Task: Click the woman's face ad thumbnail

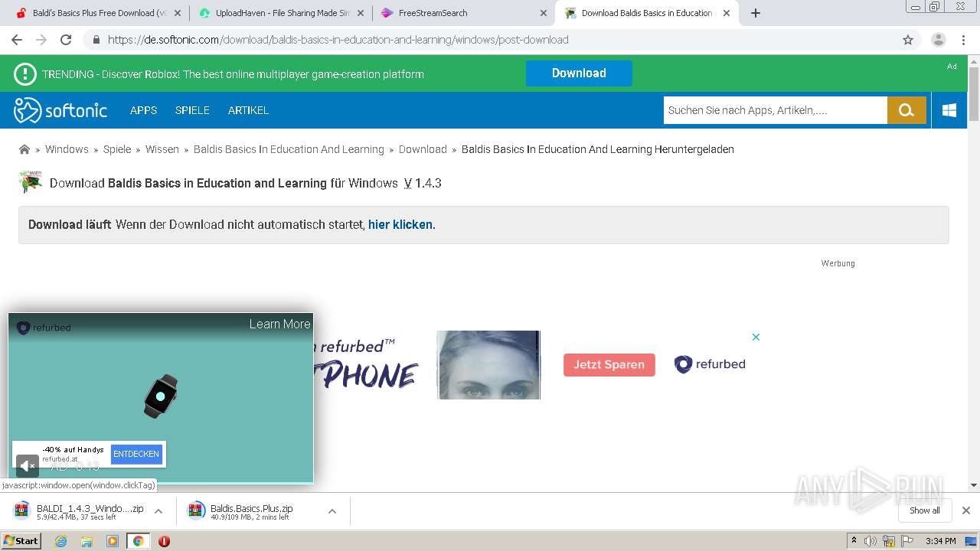Action: pos(488,365)
